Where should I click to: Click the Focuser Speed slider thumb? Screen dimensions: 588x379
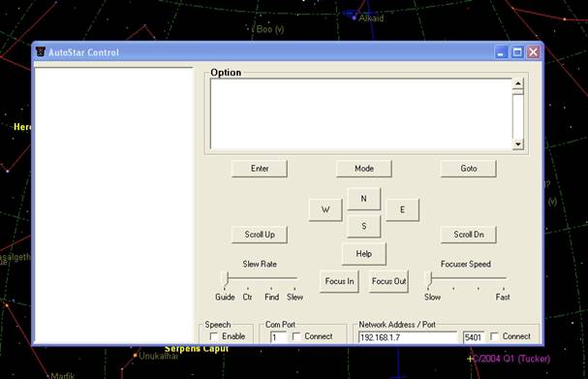click(x=429, y=280)
